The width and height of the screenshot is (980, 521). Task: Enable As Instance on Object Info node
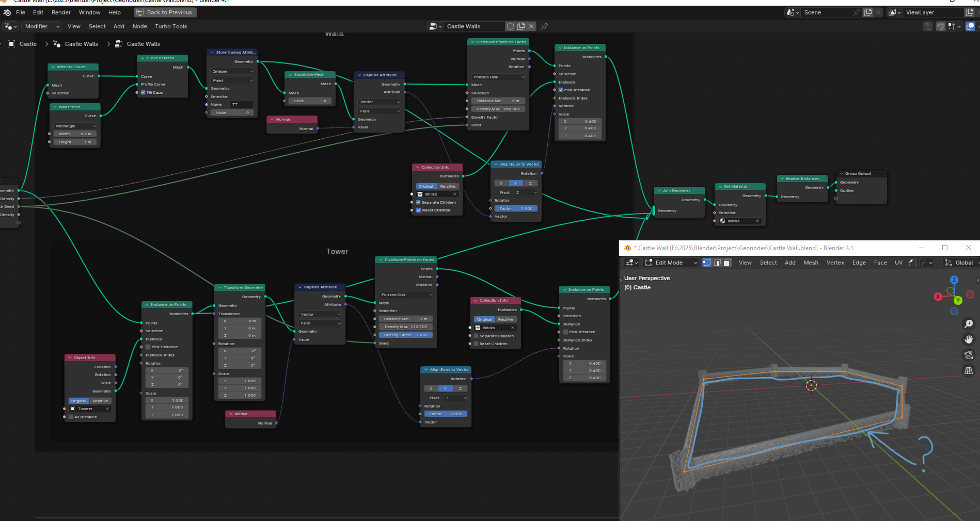point(71,417)
